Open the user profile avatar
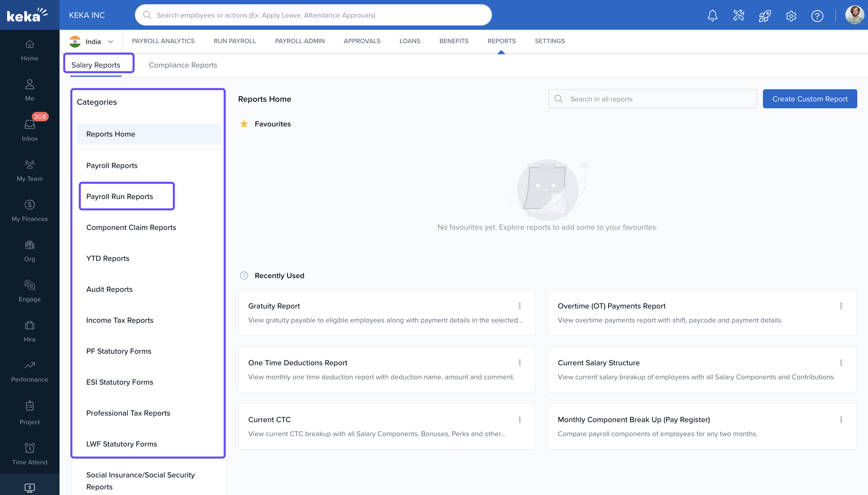The width and height of the screenshot is (868, 495). [854, 15]
